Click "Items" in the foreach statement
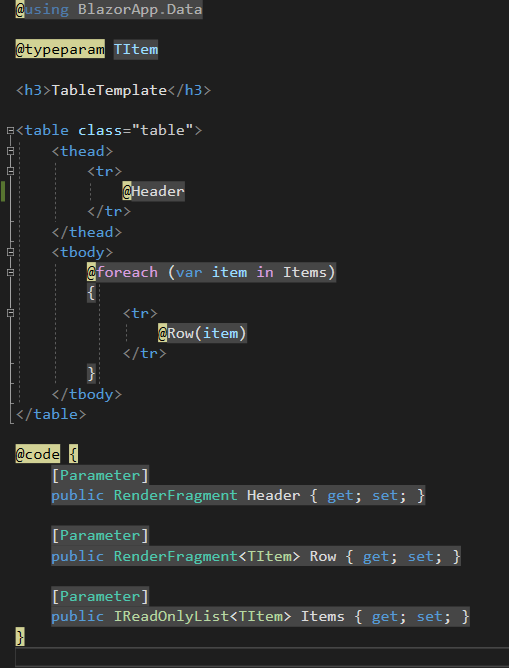This screenshot has width=509, height=668. [305, 272]
